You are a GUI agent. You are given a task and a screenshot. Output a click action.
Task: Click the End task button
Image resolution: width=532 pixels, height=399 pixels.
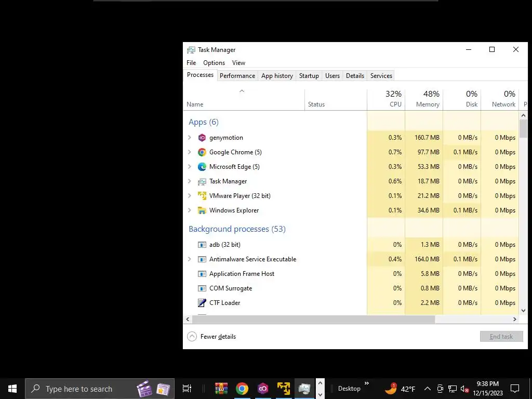tap(501, 337)
